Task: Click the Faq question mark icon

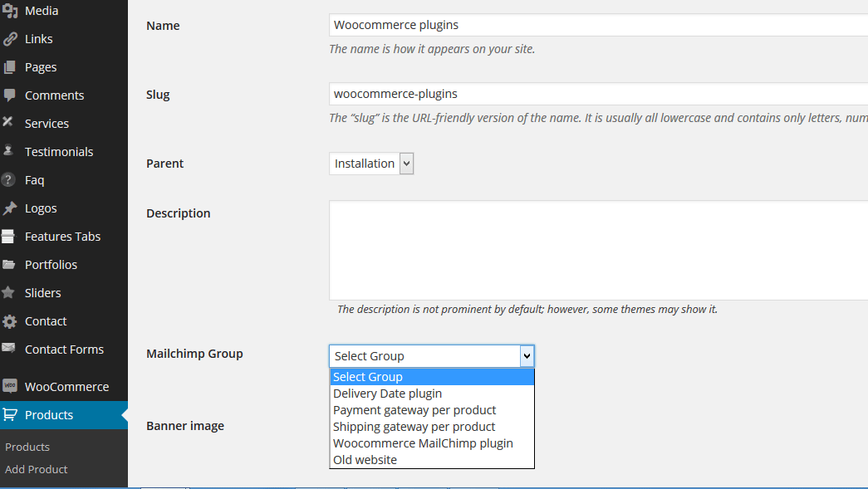Action: pos(9,180)
